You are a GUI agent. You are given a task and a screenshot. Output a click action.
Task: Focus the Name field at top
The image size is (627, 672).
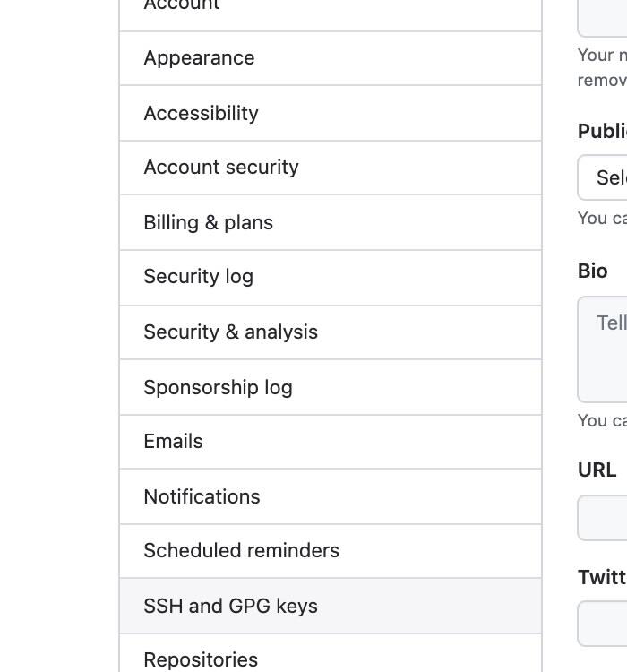click(603, 16)
